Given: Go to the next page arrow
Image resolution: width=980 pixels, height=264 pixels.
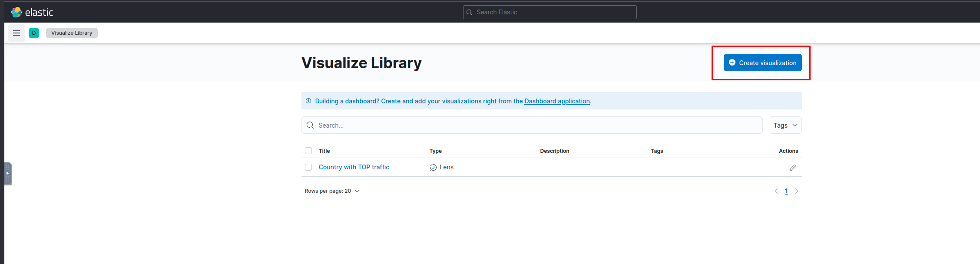Looking at the screenshot, I should point(797,191).
